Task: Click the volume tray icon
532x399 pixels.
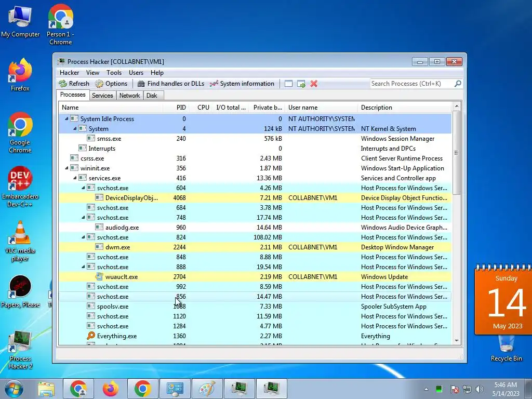Action: click(x=480, y=389)
